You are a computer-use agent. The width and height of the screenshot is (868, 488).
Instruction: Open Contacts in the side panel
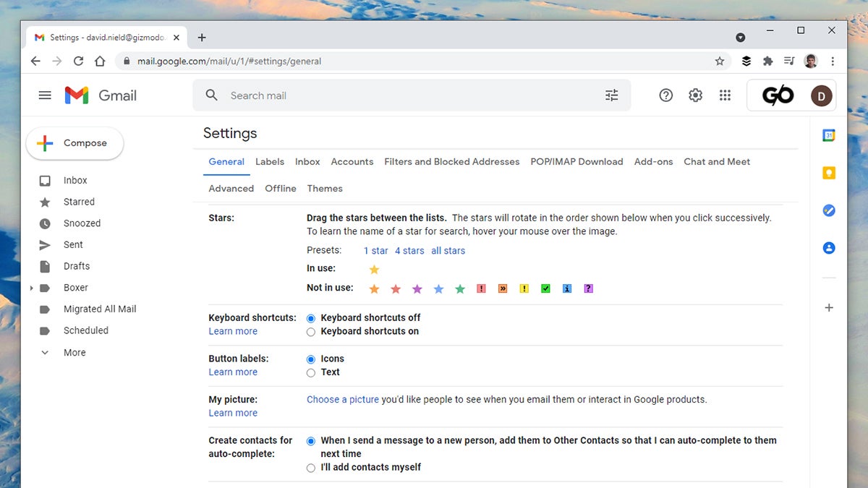point(829,248)
